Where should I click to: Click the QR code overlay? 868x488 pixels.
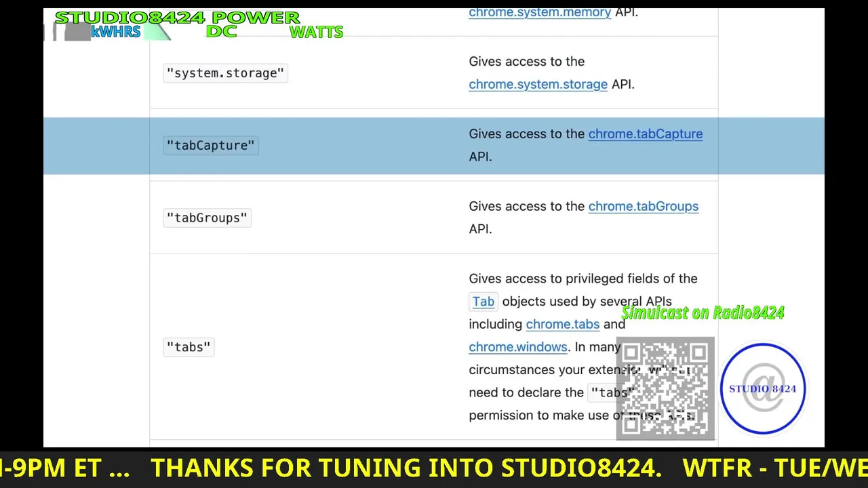[x=665, y=389]
